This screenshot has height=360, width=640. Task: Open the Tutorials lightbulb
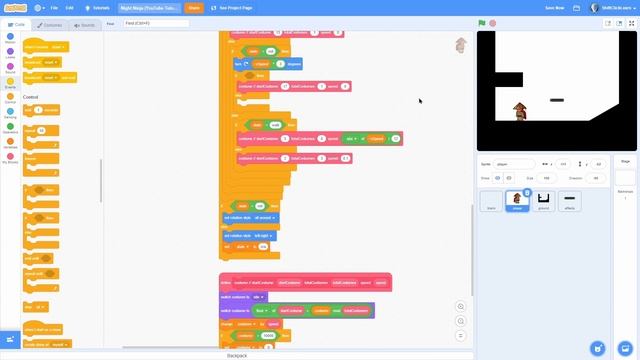pos(97,8)
